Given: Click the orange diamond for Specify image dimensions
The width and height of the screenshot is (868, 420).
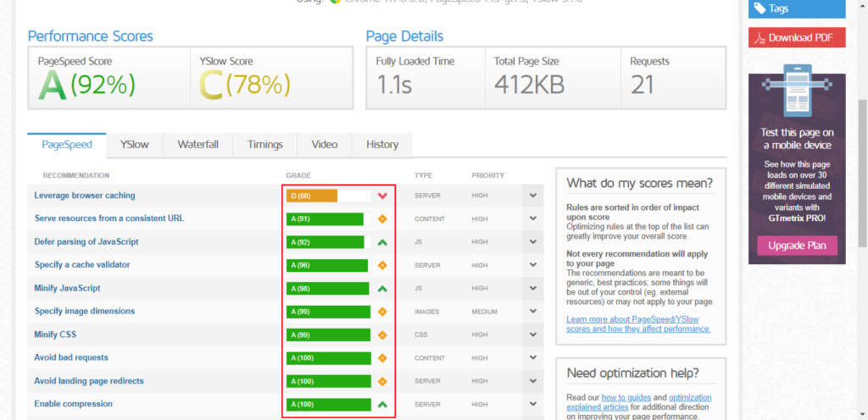Looking at the screenshot, I should [382, 312].
